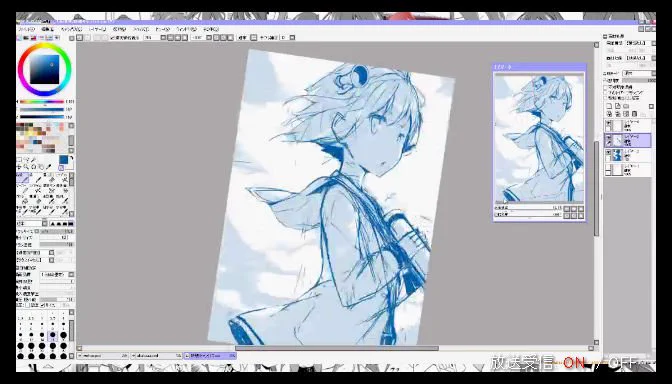The image size is (672, 384).
Task: Select the zoom magnifier tool
Action: [x=27, y=167]
